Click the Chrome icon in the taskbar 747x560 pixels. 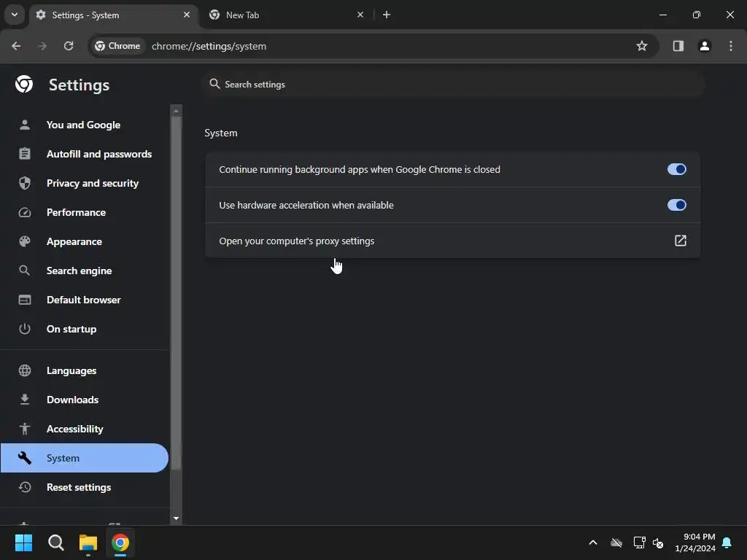click(x=120, y=542)
